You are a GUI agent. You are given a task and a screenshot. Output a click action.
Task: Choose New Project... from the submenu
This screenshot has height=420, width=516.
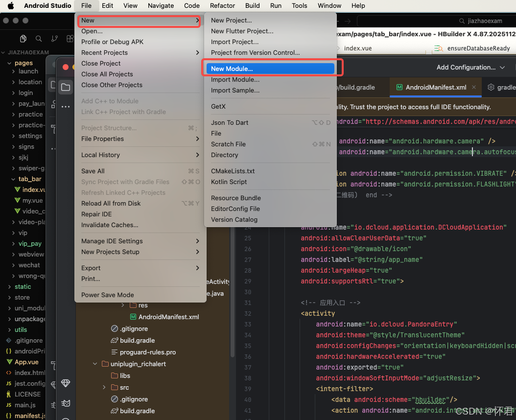click(270, 21)
